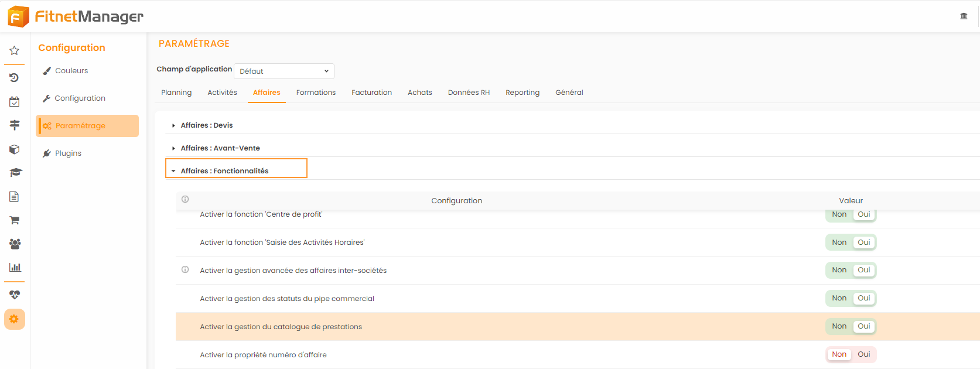Open the history clock icon in sidebar

pos(15,78)
